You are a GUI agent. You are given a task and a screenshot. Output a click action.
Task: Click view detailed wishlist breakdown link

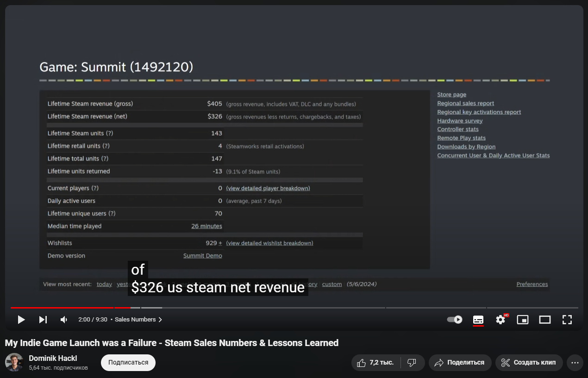[x=269, y=243]
